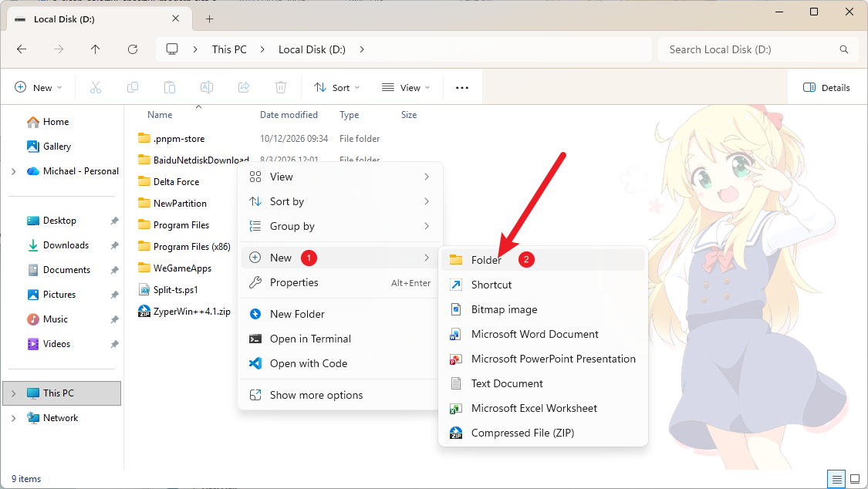The image size is (868, 489).
Task: Click the Share icon in toolbar
Action: point(244,87)
